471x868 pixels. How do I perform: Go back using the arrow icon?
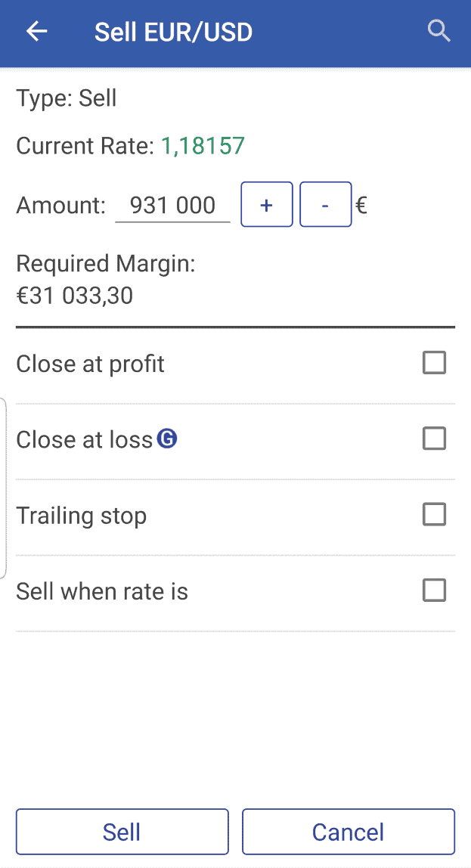click(x=36, y=32)
